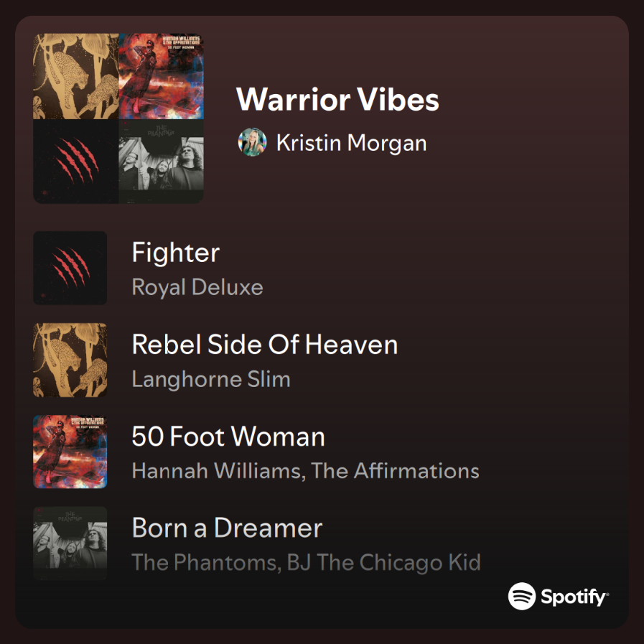Image resolution: width=644 pixels, height=644 pixels.
Task: Click the leopard artwork in playlist collage
Action: click(x=76, y=76)
